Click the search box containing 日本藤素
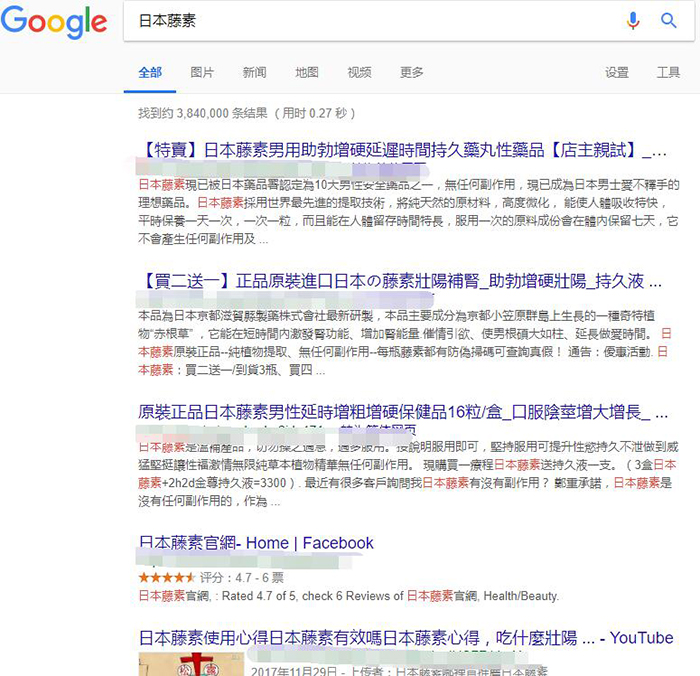 (x=408, y=21)
